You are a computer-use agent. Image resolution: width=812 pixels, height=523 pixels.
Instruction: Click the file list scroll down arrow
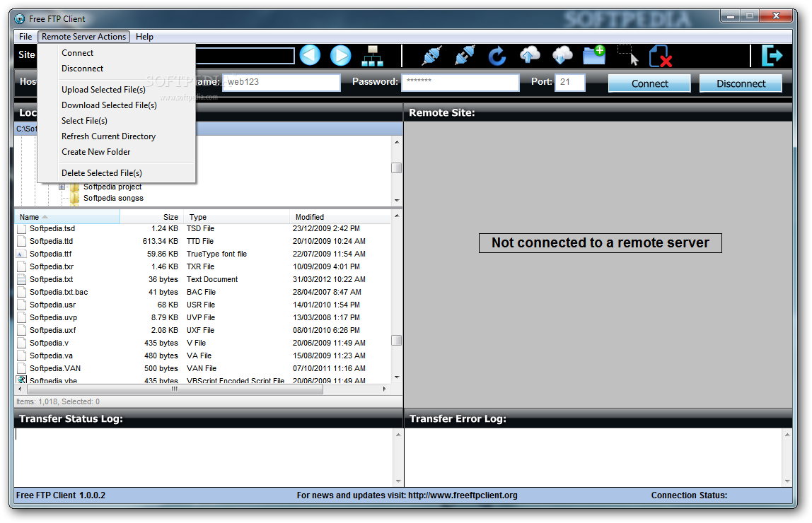pyautogui.click(x=397, y=377)
